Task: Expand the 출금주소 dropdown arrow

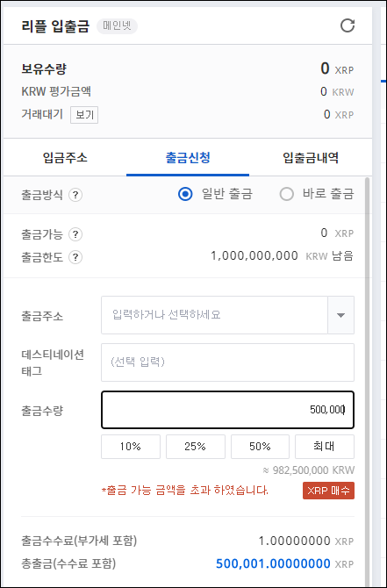Action: [x=340, y=315]
